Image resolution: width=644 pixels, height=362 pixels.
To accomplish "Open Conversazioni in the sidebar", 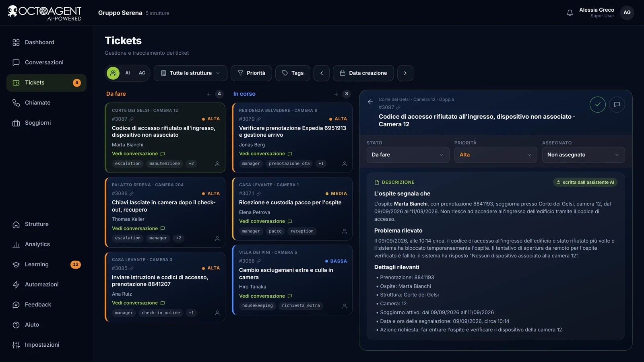I will pos(46,63).
